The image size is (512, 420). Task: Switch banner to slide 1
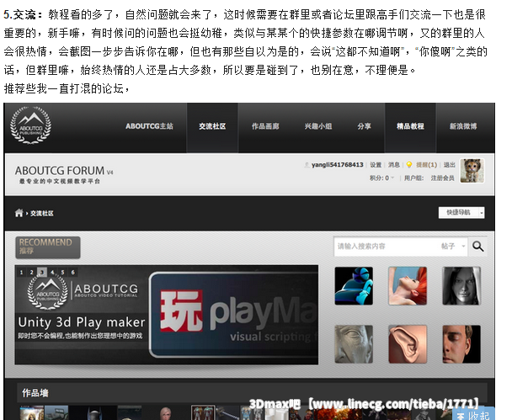pyautogui.click(x=21, y=272)
